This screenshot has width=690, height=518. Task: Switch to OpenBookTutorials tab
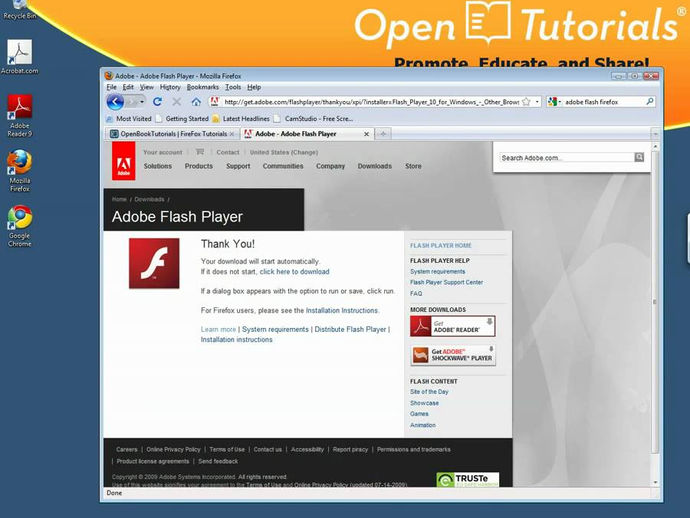pos(172,134)
